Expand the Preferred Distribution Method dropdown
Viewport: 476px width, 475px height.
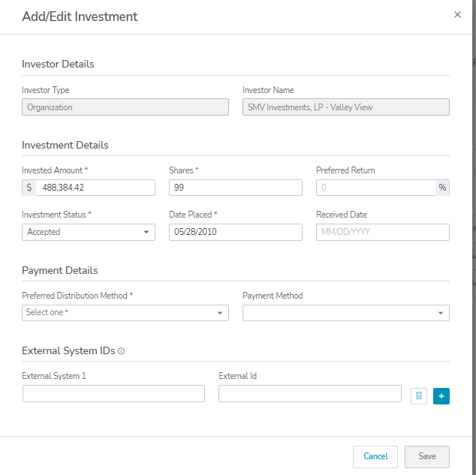(x=125, y=313)
